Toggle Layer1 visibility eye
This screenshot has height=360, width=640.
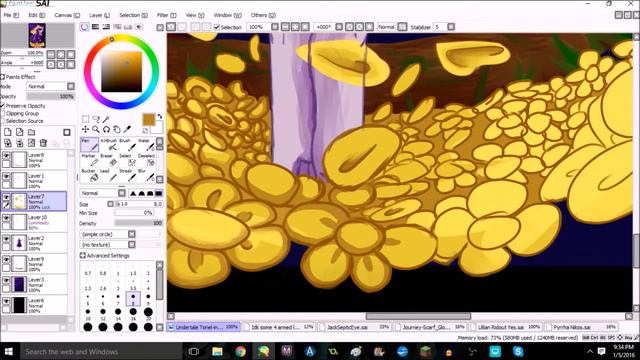[6, 176]
